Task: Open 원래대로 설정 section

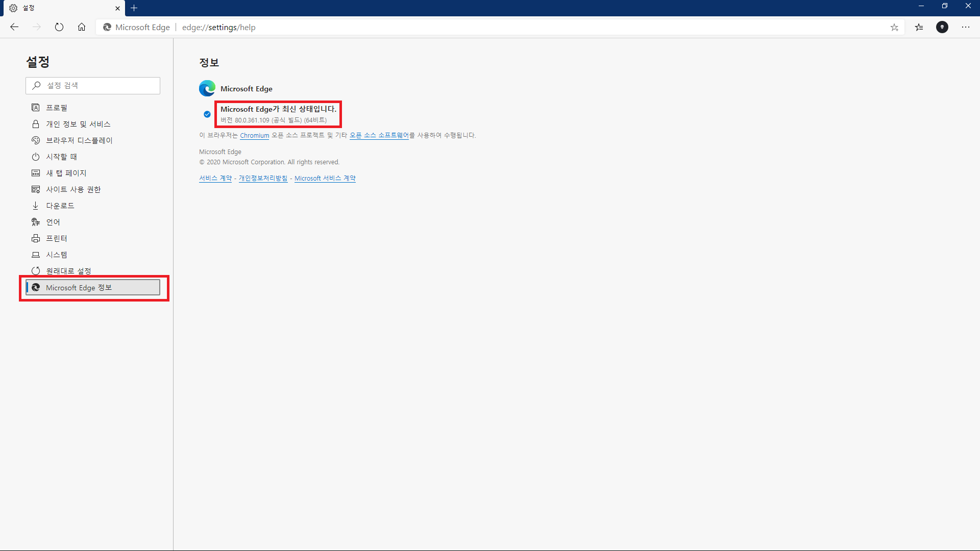Action: click(68, 271)
